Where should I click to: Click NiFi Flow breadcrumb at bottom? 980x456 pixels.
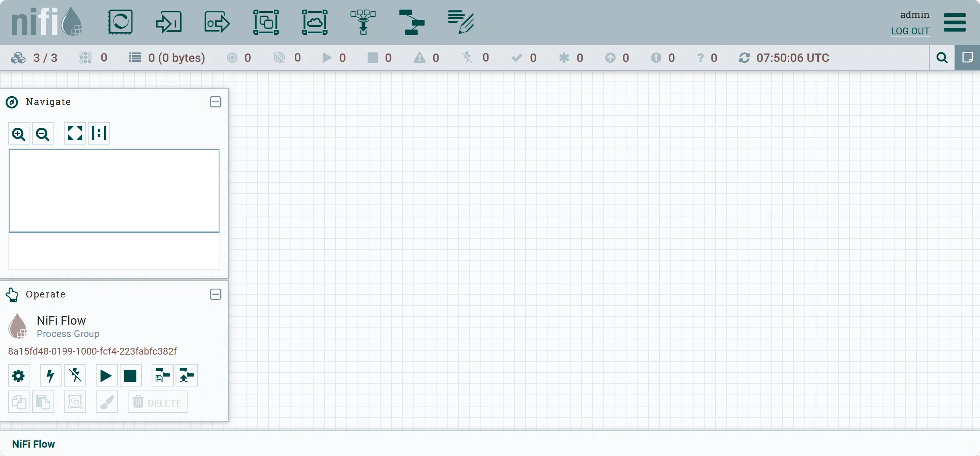[34, 444]
